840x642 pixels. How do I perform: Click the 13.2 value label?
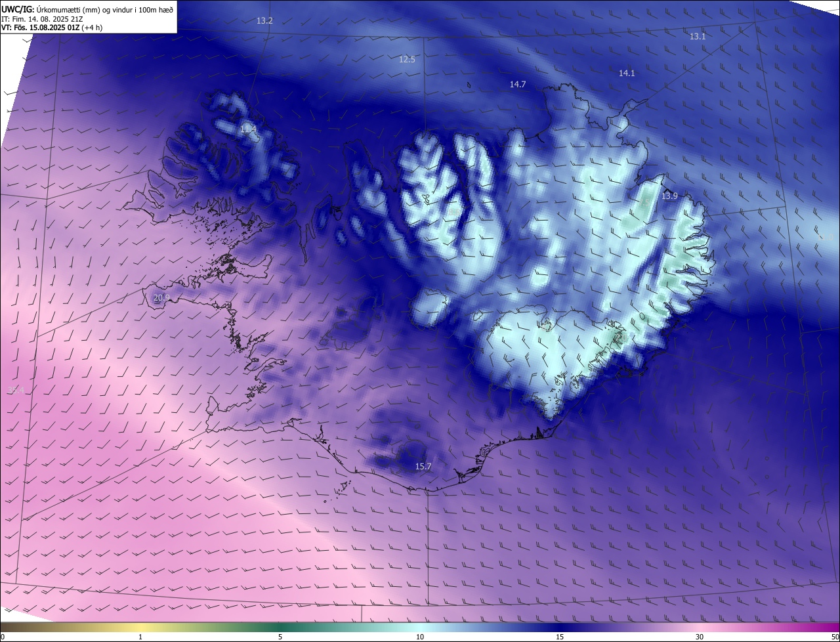click(x=264, y=21)
